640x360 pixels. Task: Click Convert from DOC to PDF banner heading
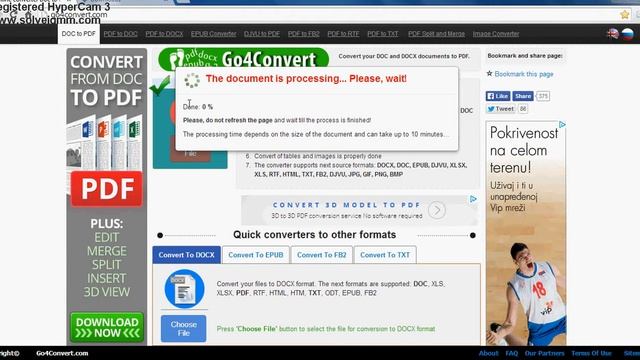[x=107, y=80]
